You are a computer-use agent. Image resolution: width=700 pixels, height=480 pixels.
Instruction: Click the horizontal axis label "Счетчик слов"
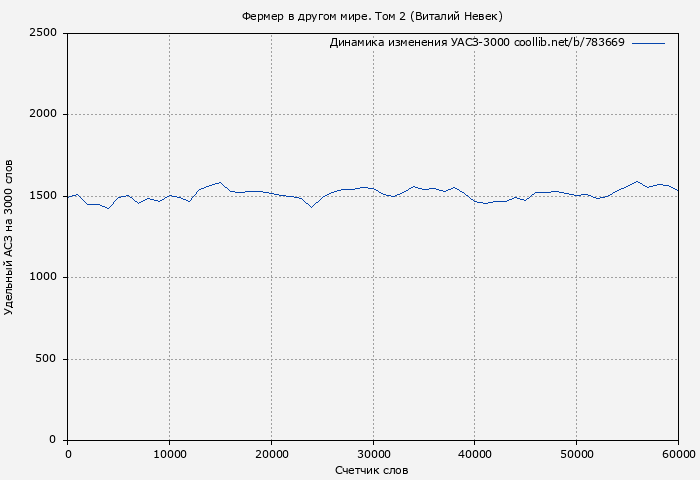[x=372, y=470]
